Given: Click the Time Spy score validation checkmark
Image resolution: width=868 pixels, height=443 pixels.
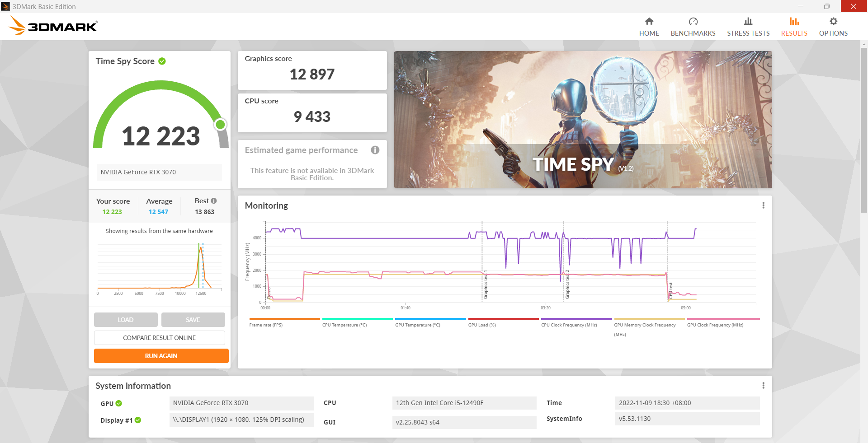Looking at the screenshot, I should pyautogui.click(x=162, y=61).
